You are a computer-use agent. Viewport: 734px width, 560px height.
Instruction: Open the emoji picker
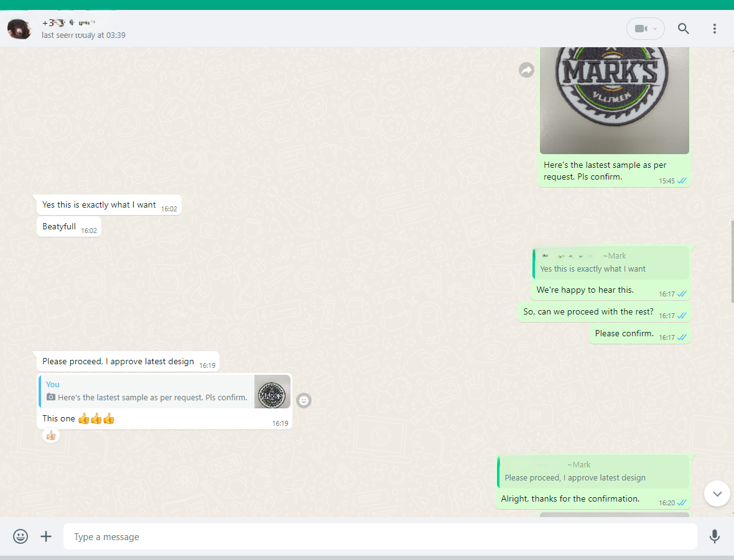(20, 536)
